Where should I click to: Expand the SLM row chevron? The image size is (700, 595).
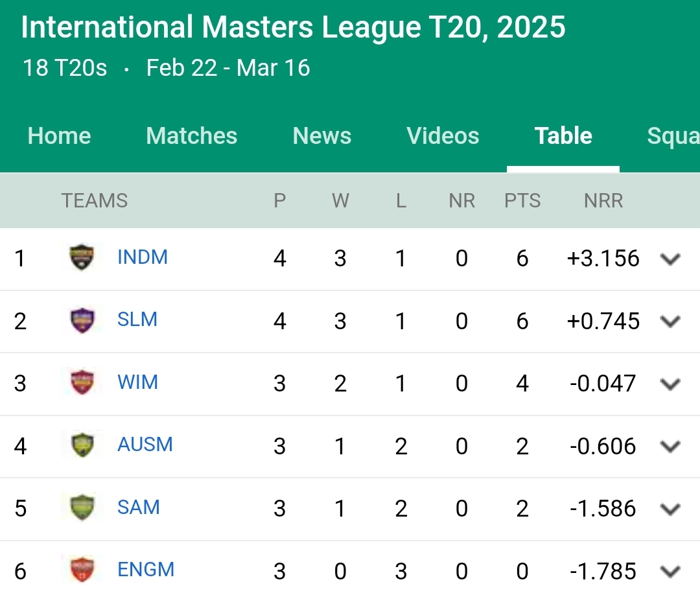tap(670, 321)
